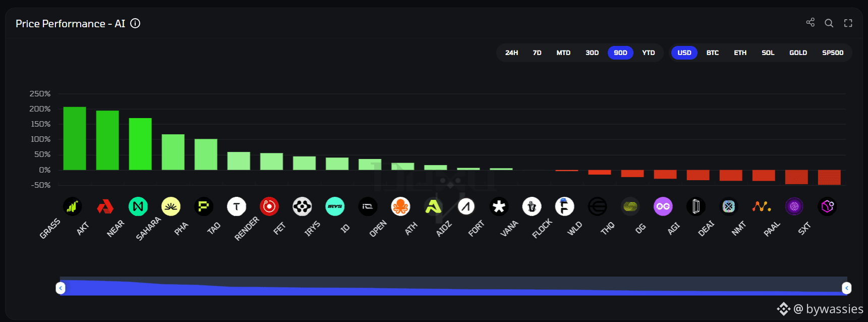Select the DEAI token logo

tap(729, 206)
